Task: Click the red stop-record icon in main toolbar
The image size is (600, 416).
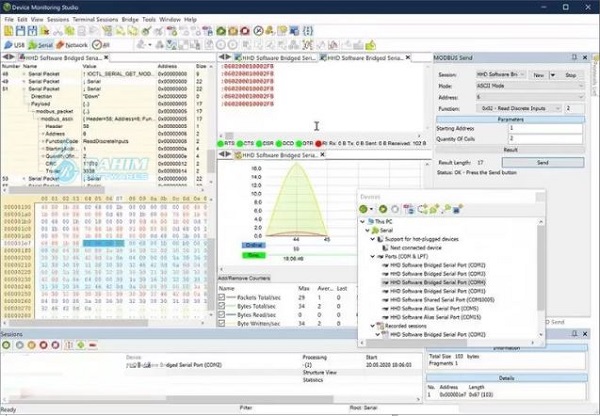Action: pyautogui.click(x=245, y=31)
